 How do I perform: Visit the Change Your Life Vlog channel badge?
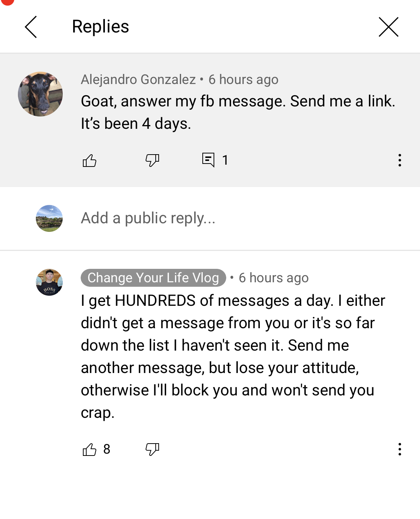point(153,278)
